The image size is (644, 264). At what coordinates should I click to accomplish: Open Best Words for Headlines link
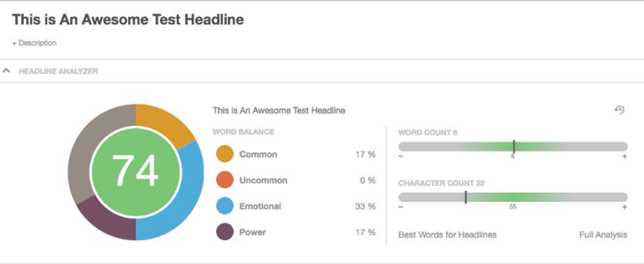pos(448,234)
